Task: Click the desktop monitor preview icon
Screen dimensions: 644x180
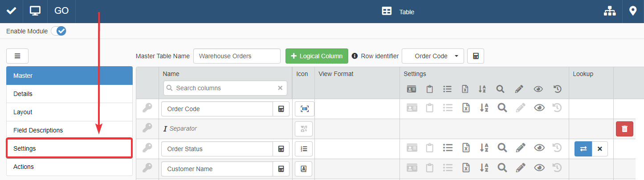Action: 35,11
